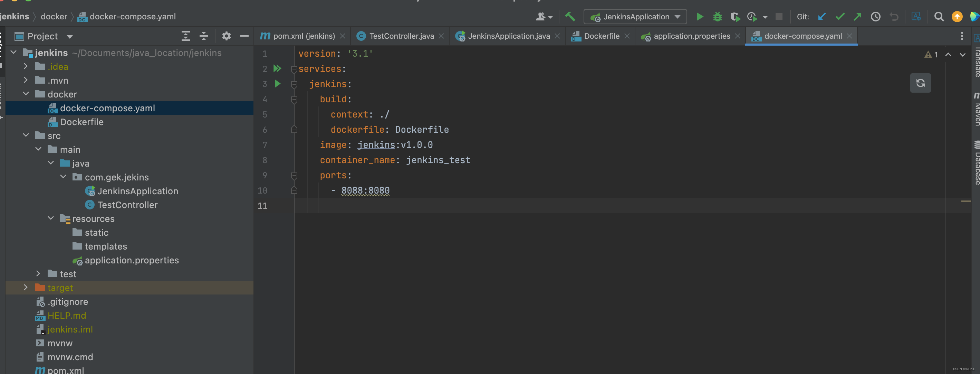980x374 pixels.
Task: Expand the target folder
Action: [26, 288]
